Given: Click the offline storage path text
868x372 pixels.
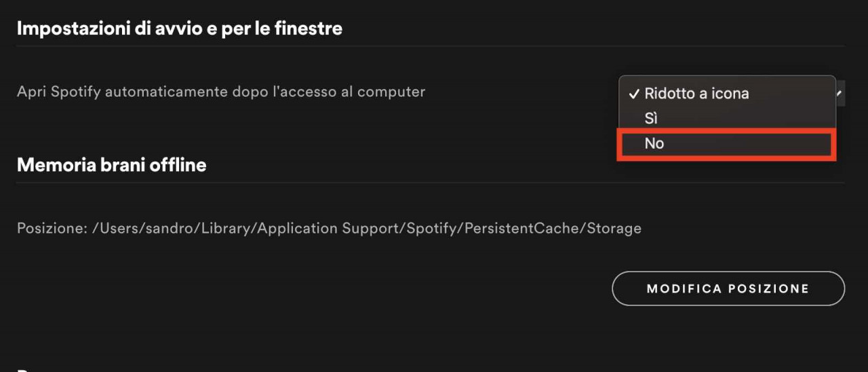Looking at the screenshot, I should (329, 229).
